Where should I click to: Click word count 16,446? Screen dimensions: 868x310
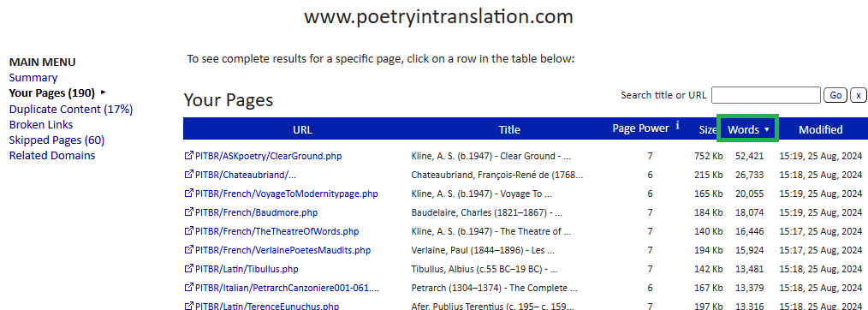(749, 231)
